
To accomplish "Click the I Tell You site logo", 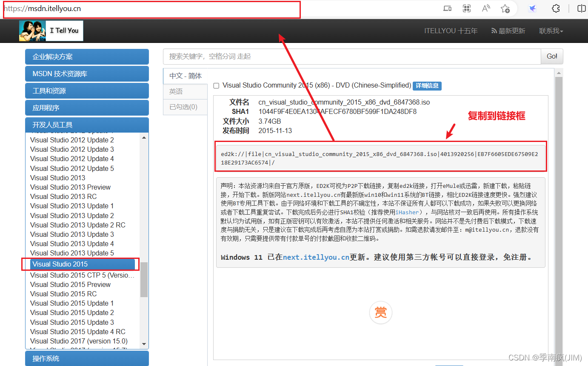I will (x=51, y=31).
